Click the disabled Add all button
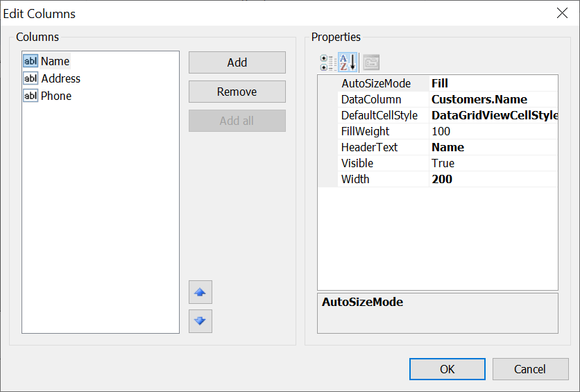Viewport: 580px width, 392px height. point(237,121)
